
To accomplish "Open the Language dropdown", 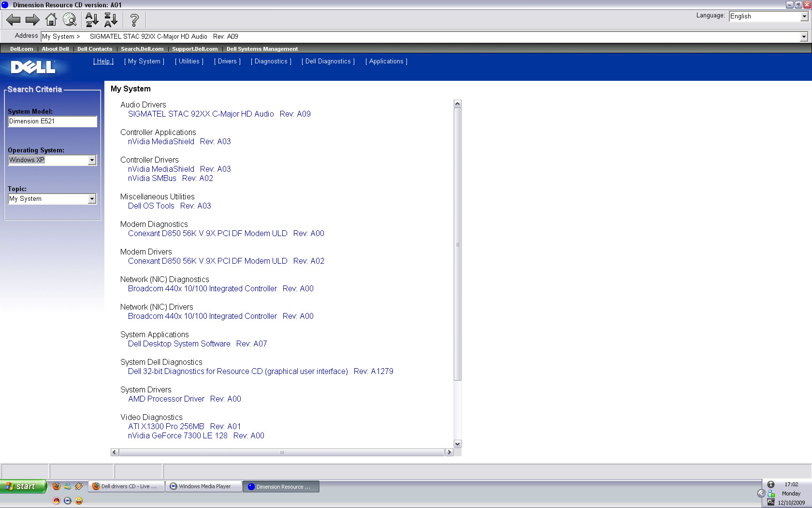I will (769, 16).
